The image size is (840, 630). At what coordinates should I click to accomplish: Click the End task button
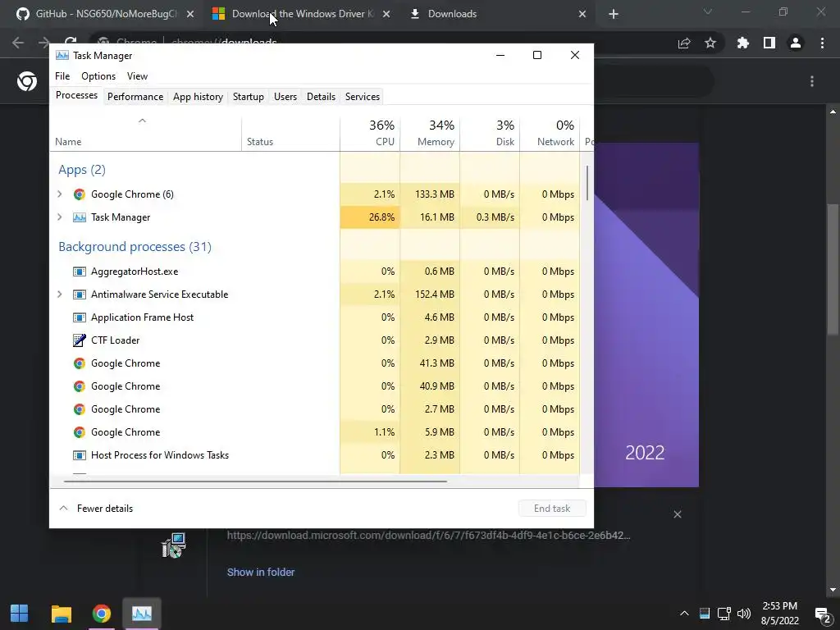click(x=552, y=508)
